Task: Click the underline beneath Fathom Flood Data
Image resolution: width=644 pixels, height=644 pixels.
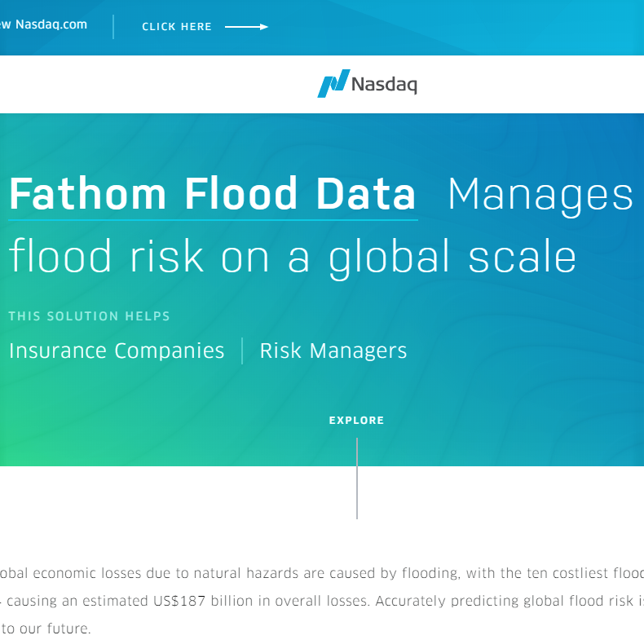Action: point(213,219)
